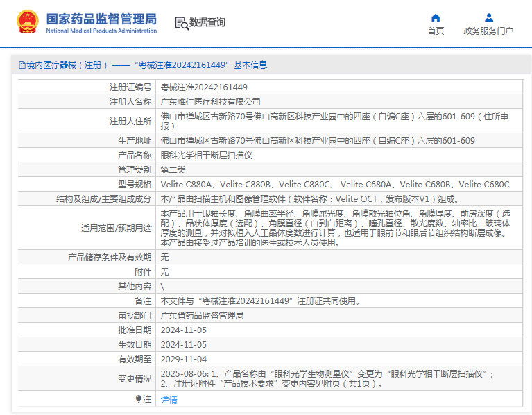
Task: Click the national emblem logo
Action: (x=28, y=22)
